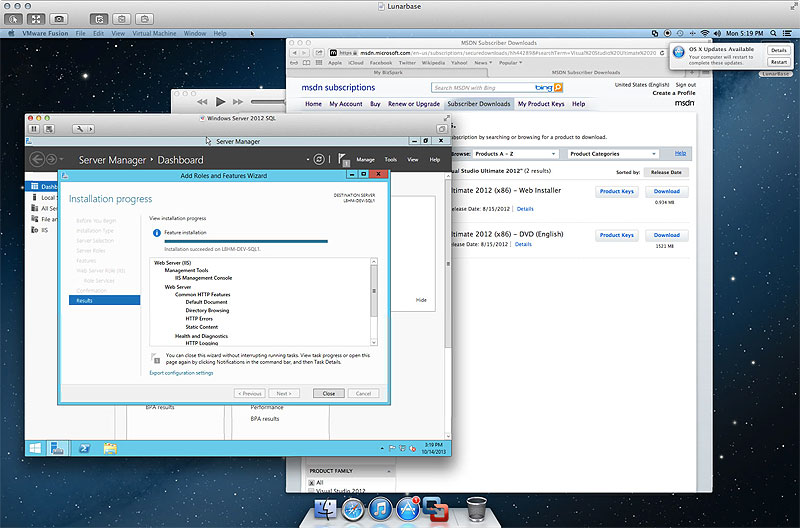Click the iTunes rewind button
The image size is (800, 528).
pyautogui.click(x=202, y=102)
